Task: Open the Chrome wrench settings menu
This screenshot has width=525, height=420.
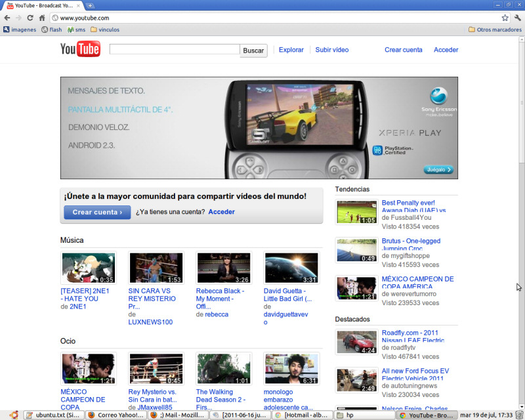Action: (x=518, y=18)
